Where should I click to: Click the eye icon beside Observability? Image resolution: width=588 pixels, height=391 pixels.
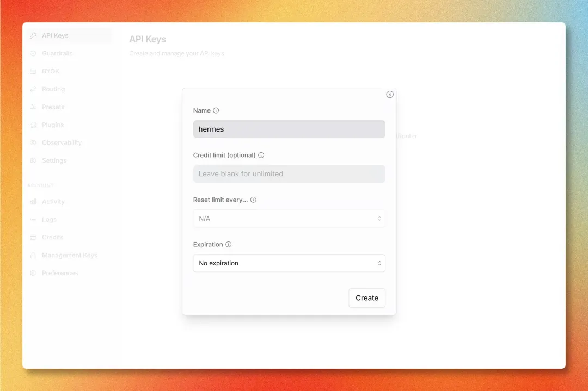33,142
